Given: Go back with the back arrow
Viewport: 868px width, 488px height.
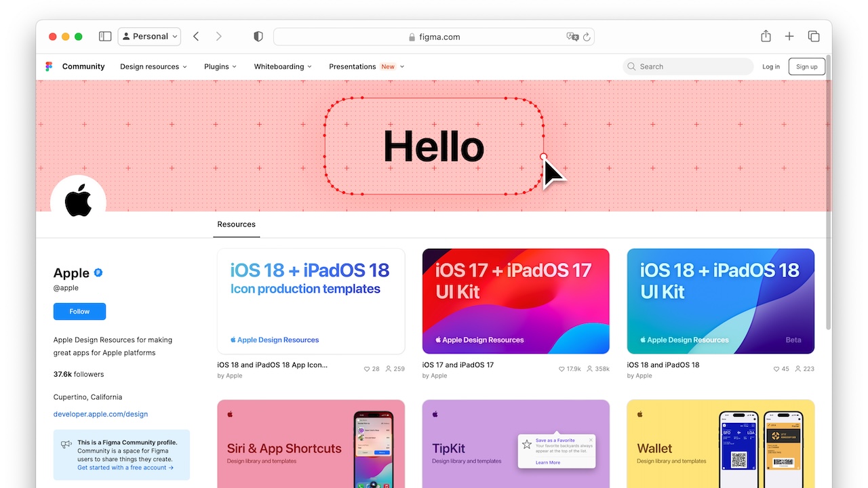Looking at the screenshot, I should (196, 37).
